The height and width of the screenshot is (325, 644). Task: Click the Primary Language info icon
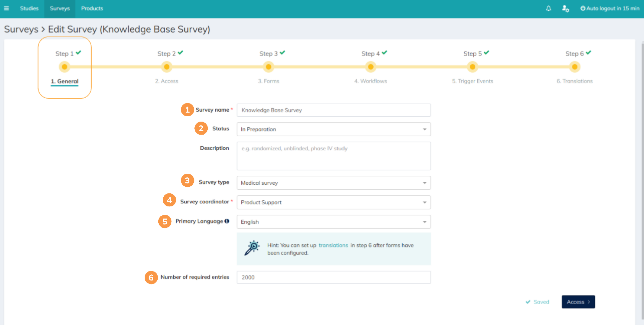click(227, 221)
